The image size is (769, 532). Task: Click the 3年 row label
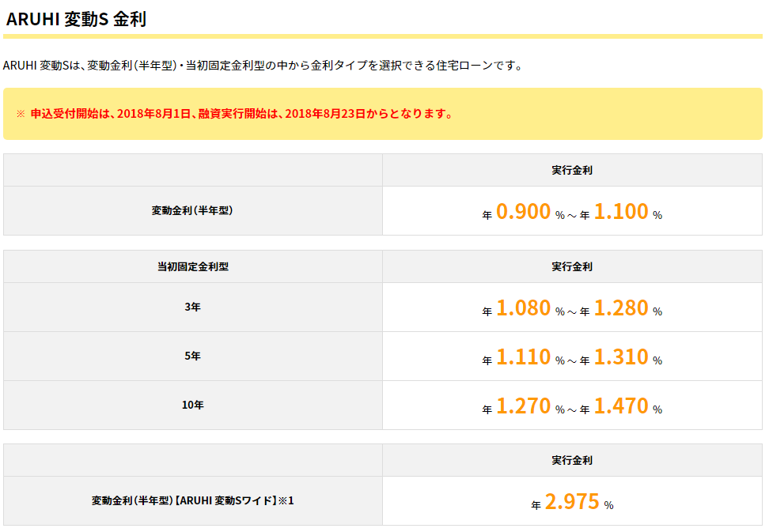point(193,307)
